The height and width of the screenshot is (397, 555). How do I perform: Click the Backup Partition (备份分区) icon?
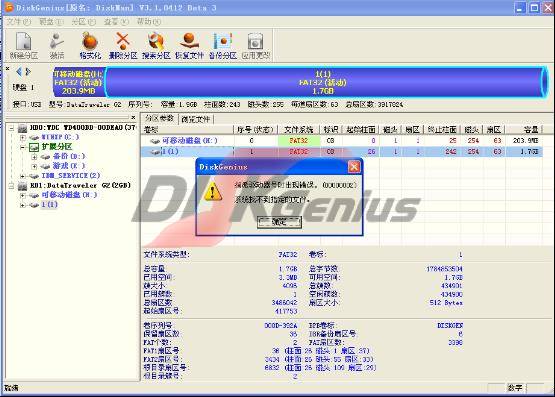tap(223, 45)
